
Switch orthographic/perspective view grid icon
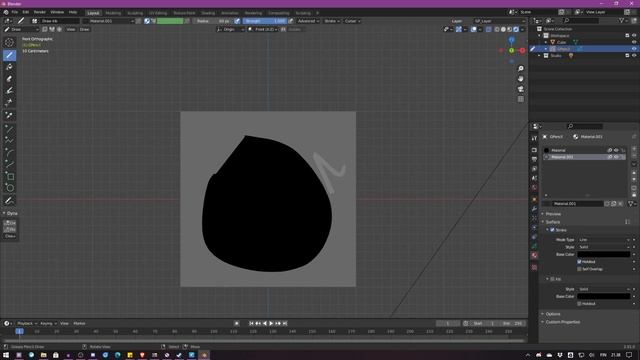coord(520,99)
